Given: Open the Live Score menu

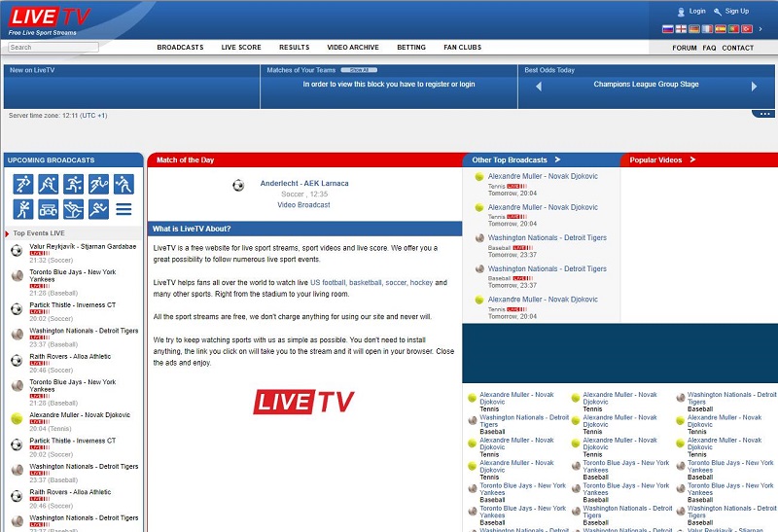Looking at the screenshot, I should click(x=241, y=47).
